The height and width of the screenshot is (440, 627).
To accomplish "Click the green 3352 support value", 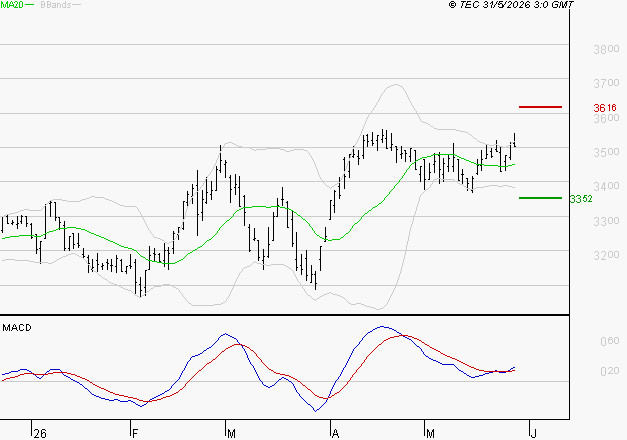I will point(581,199).
